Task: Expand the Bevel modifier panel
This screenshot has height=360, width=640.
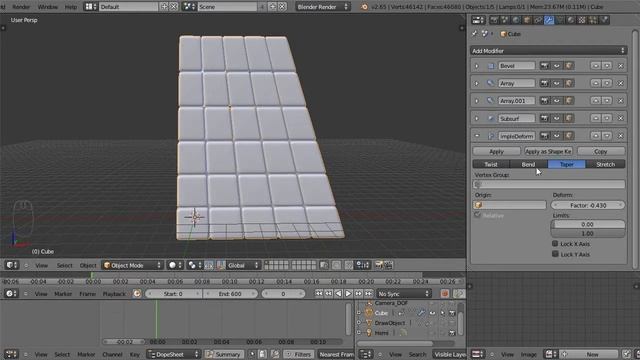Action: [476, 66]
